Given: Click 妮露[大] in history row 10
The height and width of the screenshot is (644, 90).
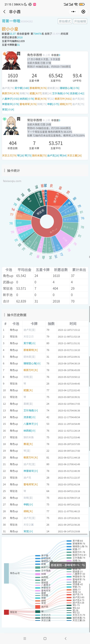Looking at the screenshot, I should 28,390.
